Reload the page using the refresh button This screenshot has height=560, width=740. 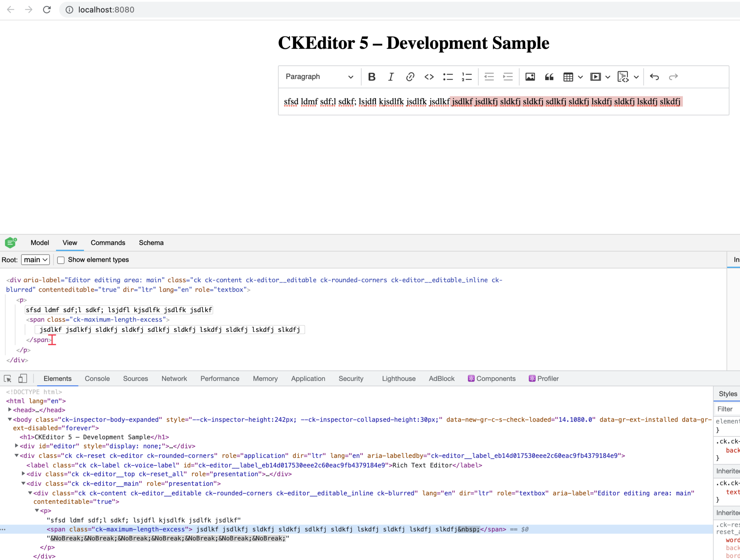pyautogui.click(x=47, y=10)
